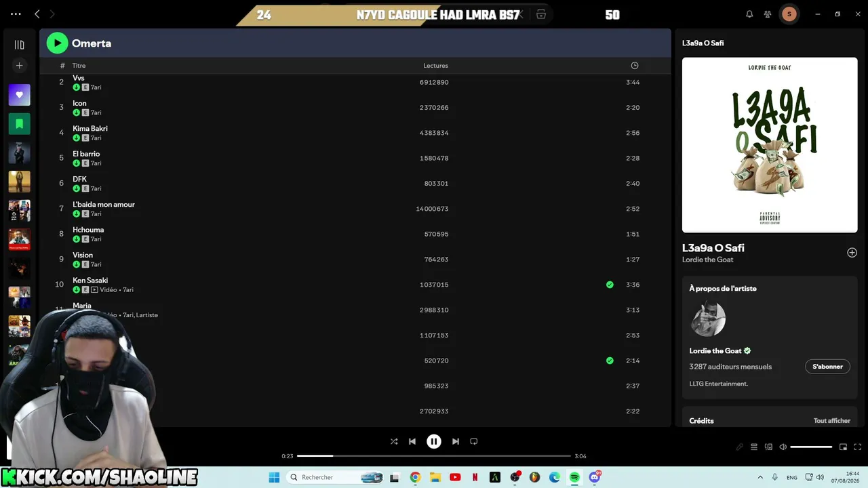The width and height of the screenshot is (868, 488).
Task: Pause the current song
Action: pyautogui.click(x=434, y=441)
